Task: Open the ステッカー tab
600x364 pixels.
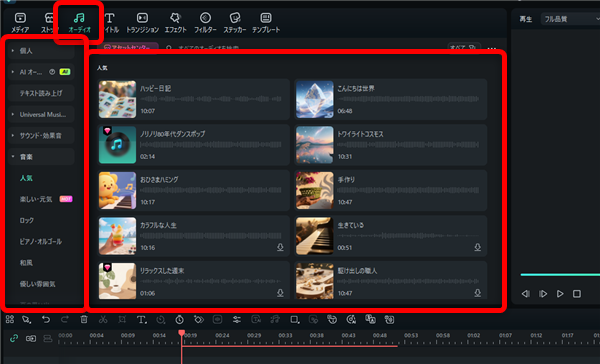Action: coord(235,23)
